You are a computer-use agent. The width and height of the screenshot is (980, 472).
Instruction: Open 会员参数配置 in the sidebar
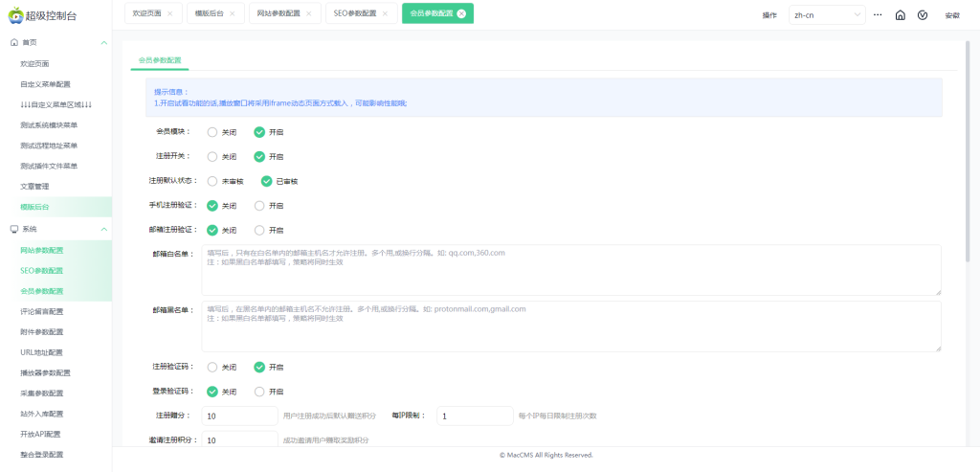pos(56,291)
